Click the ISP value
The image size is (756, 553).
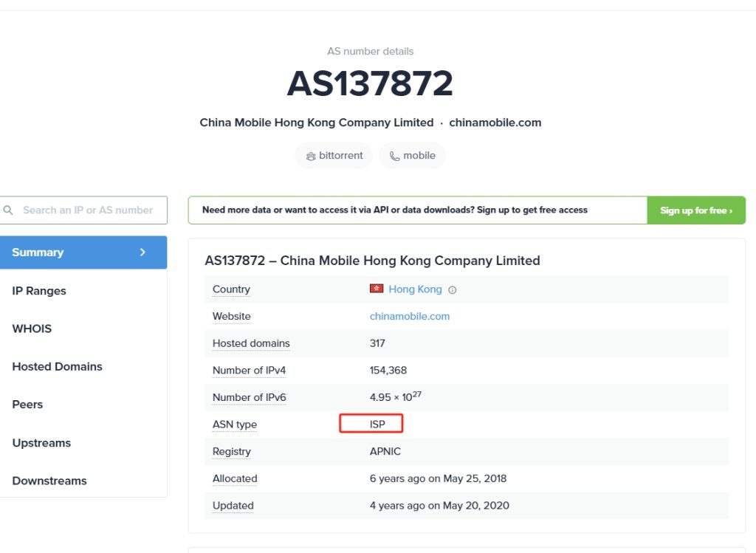click(377, 425)
